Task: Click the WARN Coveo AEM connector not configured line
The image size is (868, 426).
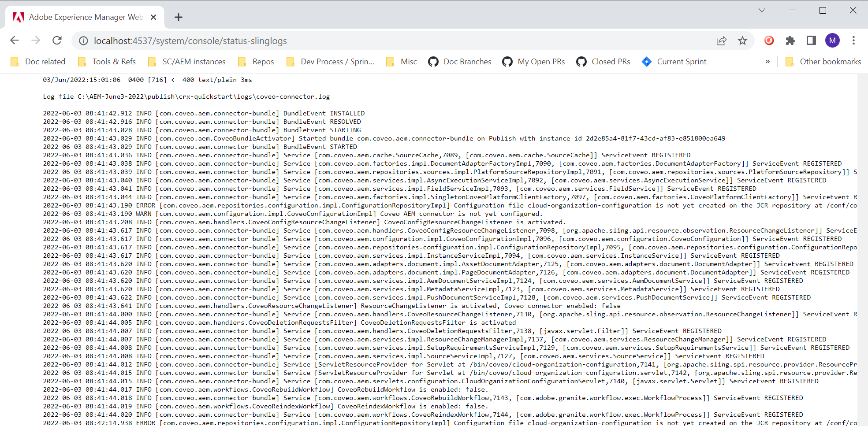Action: [x=292, y=214]
